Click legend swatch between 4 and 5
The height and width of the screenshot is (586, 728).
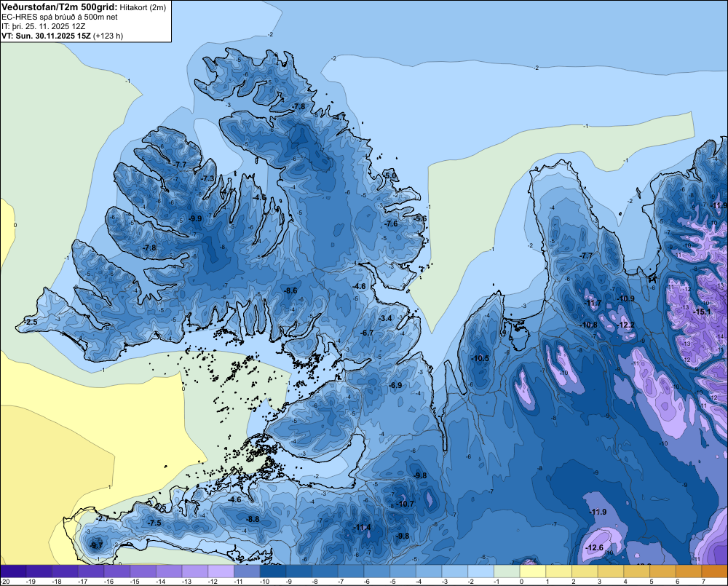(x=637, y=571)
